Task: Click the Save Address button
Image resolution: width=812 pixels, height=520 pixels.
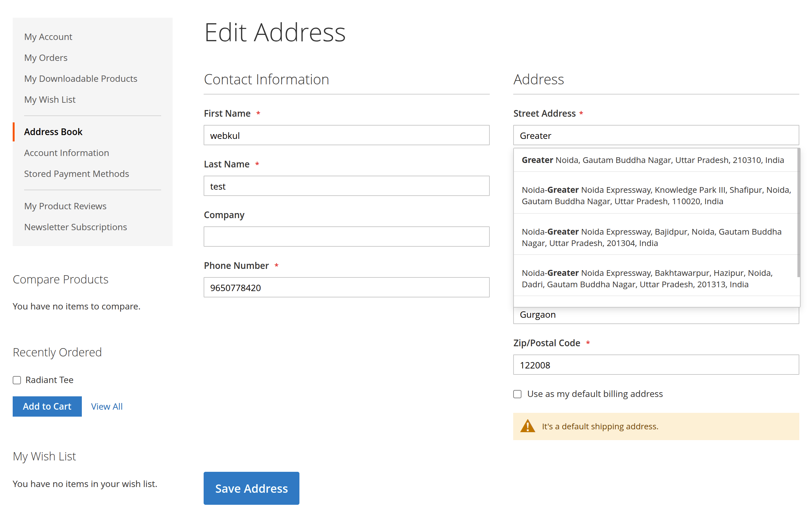Action: (251, 488)
